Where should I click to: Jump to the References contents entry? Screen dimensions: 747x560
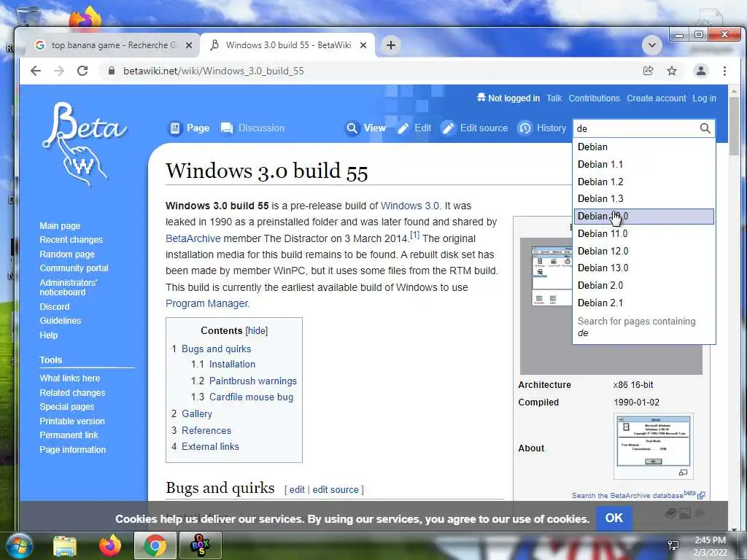pyautogui.click(x=206, y=430)
